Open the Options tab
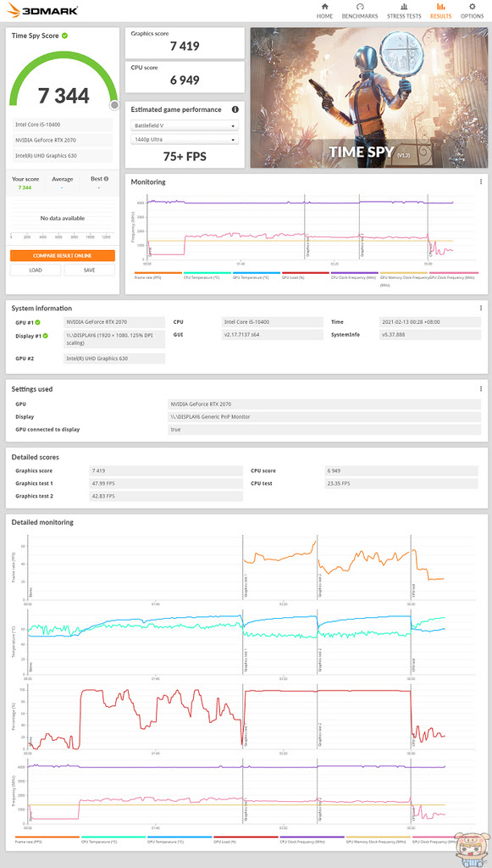Screen dimensions: 492x868 pos(472,11)
